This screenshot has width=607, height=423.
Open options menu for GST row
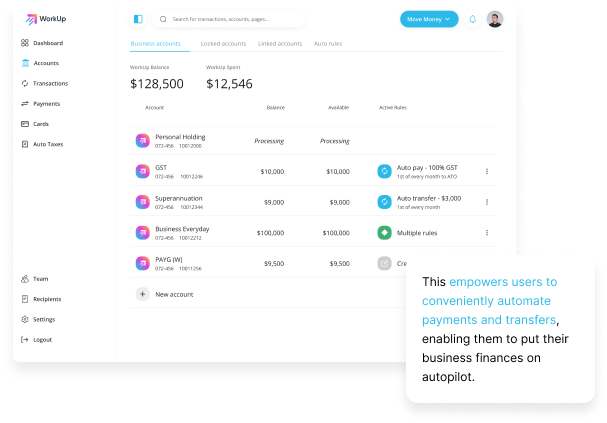click(x=487, y=171)
